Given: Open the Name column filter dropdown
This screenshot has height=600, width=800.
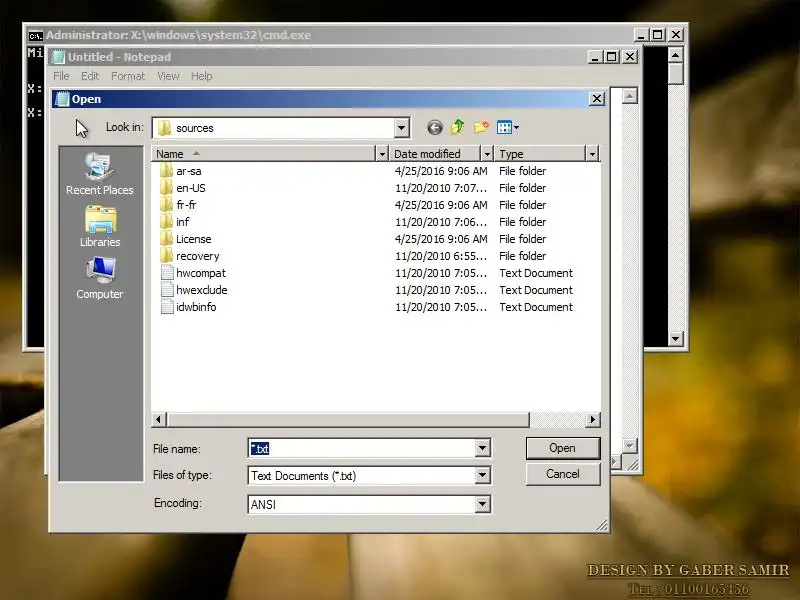Looking at the screenshot, I should point(382,154).
